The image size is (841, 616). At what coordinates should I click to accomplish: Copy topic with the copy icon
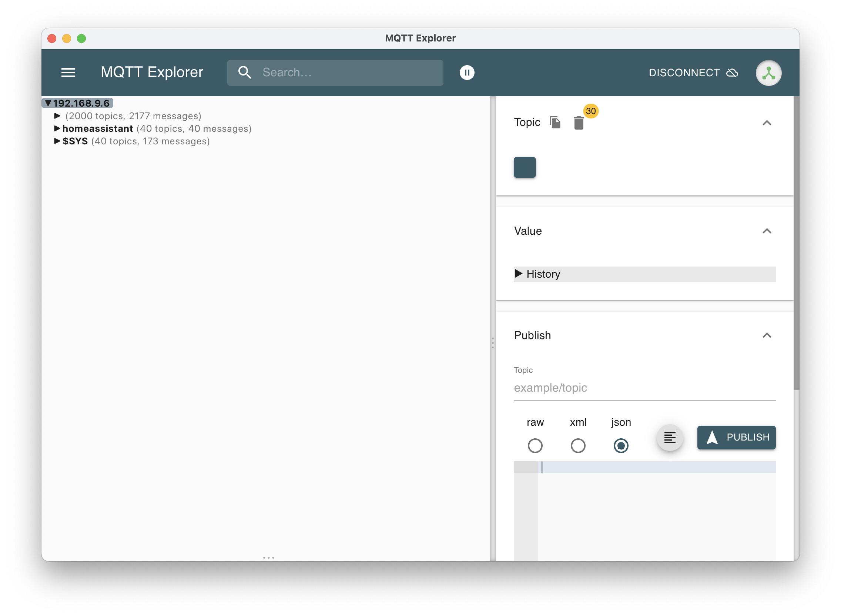[x=555, y=122]
